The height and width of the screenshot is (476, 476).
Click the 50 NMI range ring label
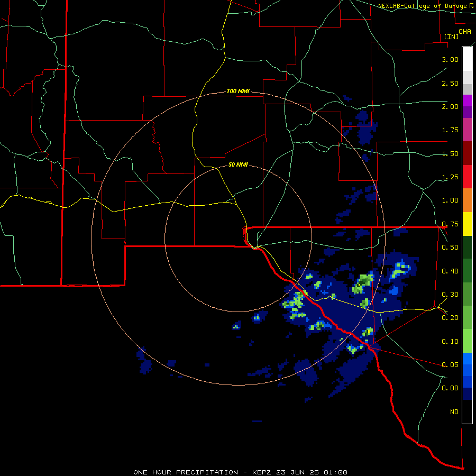(x=238, y=164)
